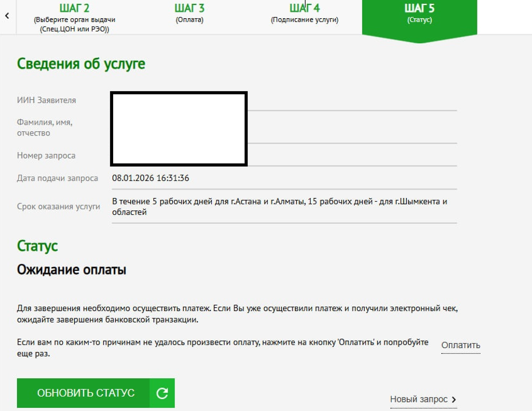Click the 'Сведения об услуге' heading
The width and height of the screenshot is (532, 411).
pos(81,63)
